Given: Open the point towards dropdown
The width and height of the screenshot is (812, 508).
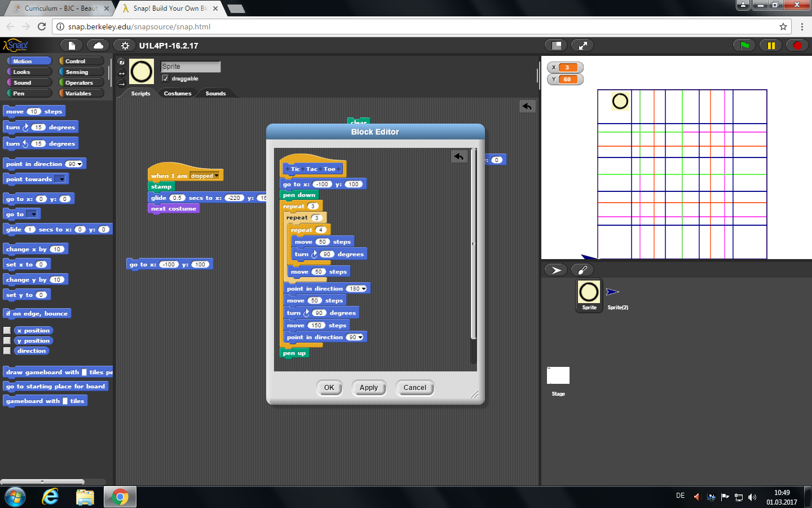Looking at the screenshot, I should 60,179.
